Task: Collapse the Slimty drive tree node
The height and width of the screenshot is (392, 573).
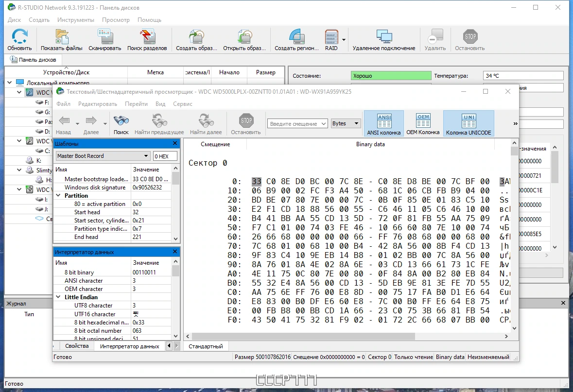Action: [x=19, y=170]
